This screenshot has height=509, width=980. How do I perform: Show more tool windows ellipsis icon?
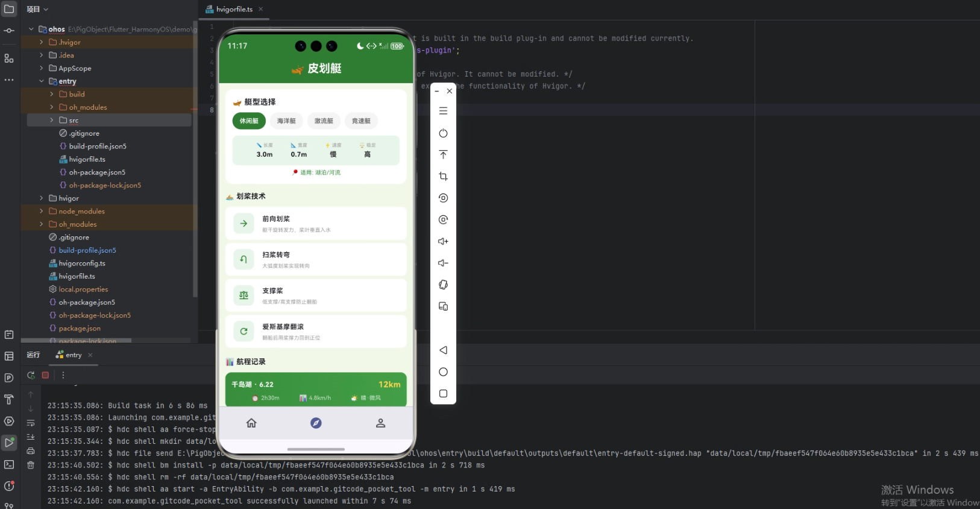[x=9, y=80]
